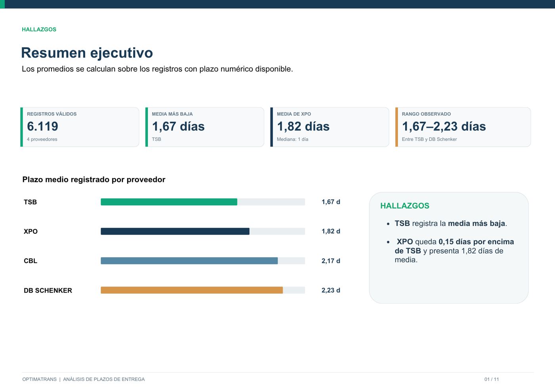Click 'Plazo medio registrado por proveedor' heading
The height and width of the screenshot is (392, 555).
(94, 180)
